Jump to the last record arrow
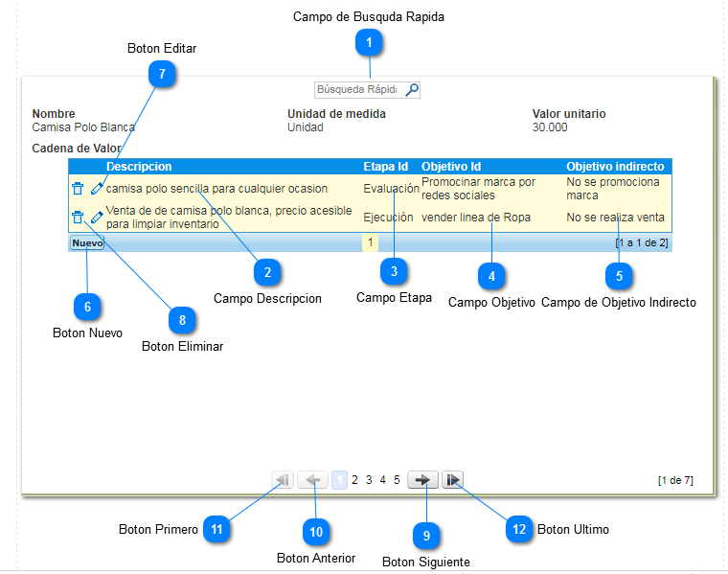Screen dimensions: 728x574 (453, 480)
